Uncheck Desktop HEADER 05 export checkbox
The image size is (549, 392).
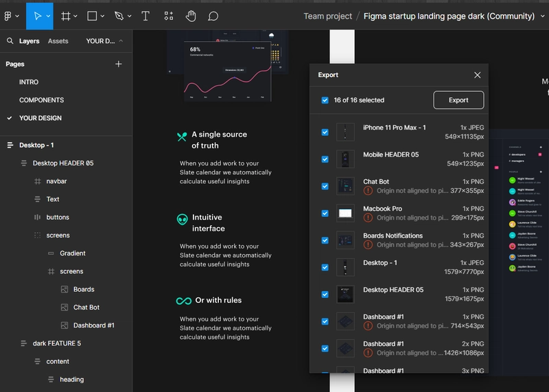tap(325, 295)
